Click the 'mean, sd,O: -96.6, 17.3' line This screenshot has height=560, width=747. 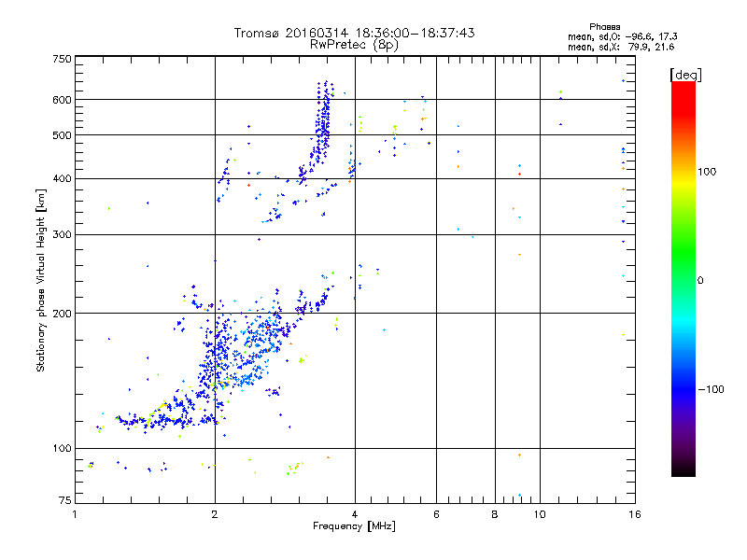click(x=622, y=36)
